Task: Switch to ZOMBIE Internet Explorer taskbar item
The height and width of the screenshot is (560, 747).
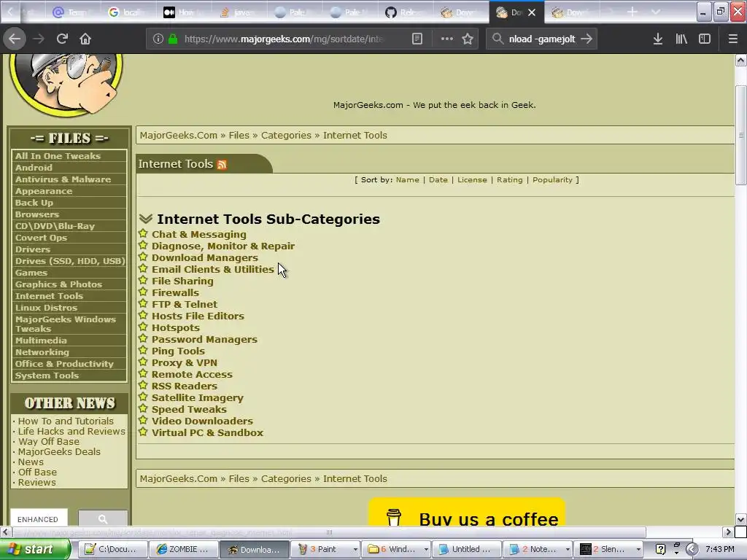Action: point(183,550)
